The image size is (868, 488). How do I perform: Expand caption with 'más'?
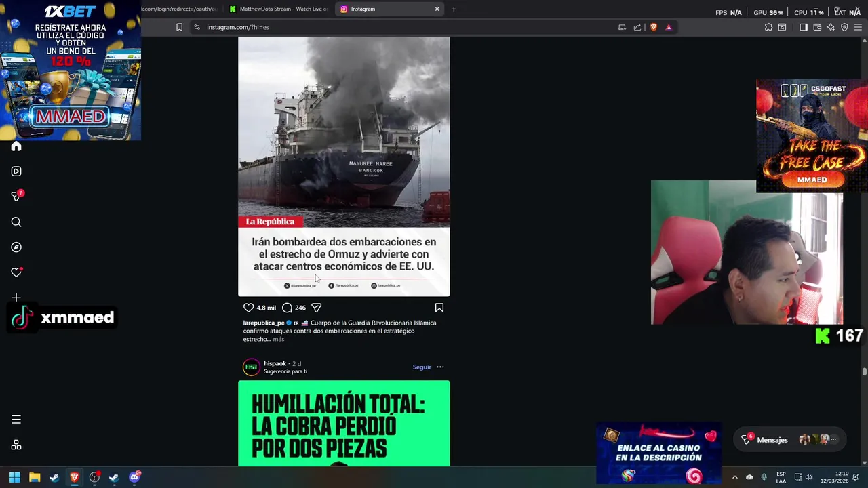(x=279, y=339)
